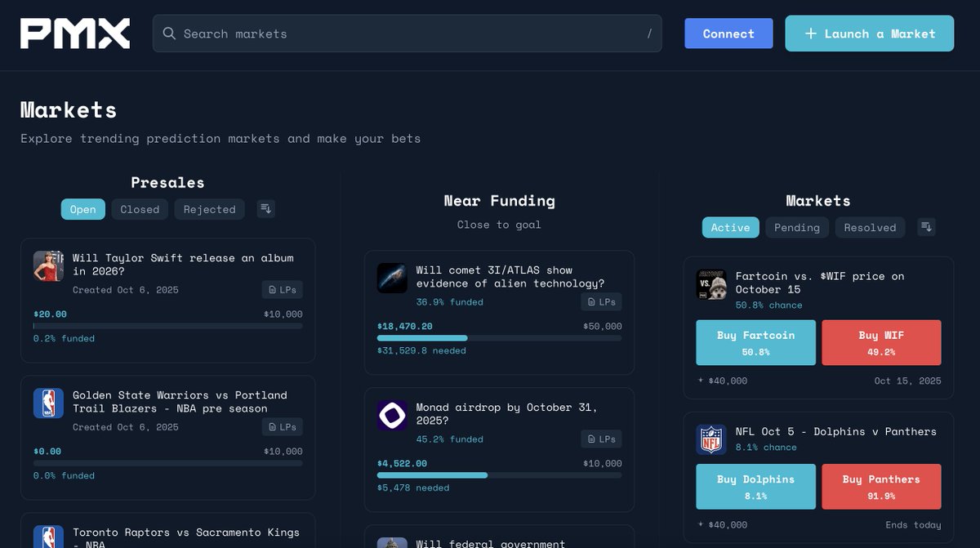Click the $18,470.20 amount
This screenshot has width=980, height=548.
tap(405, 326)
